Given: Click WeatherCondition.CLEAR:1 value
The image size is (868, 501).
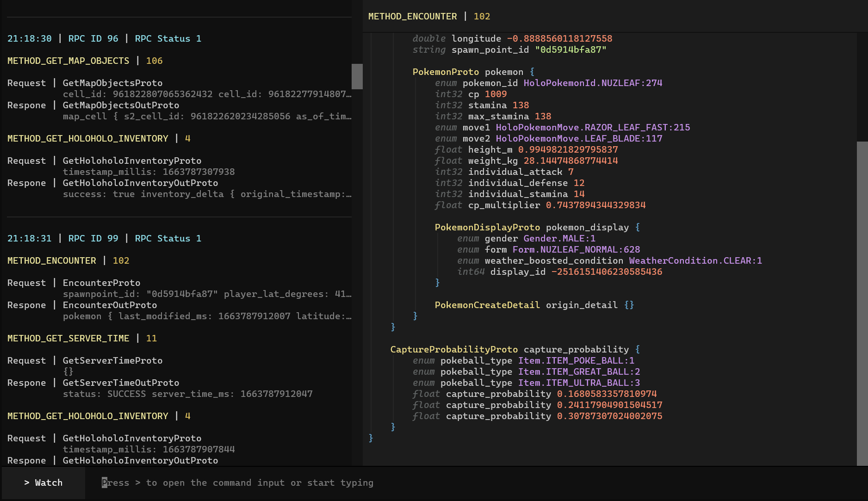Looking at the screenshot, I should pos(696,260).
